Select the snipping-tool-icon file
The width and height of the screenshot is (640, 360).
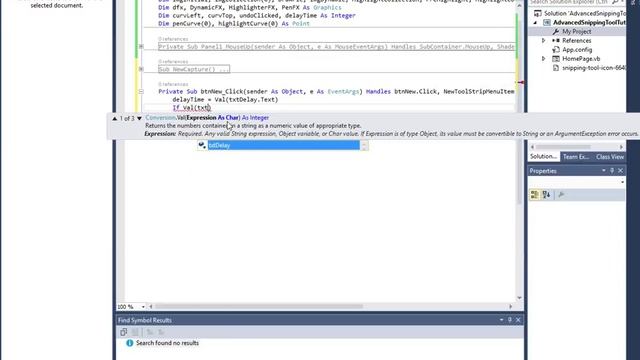pos(593,68)
